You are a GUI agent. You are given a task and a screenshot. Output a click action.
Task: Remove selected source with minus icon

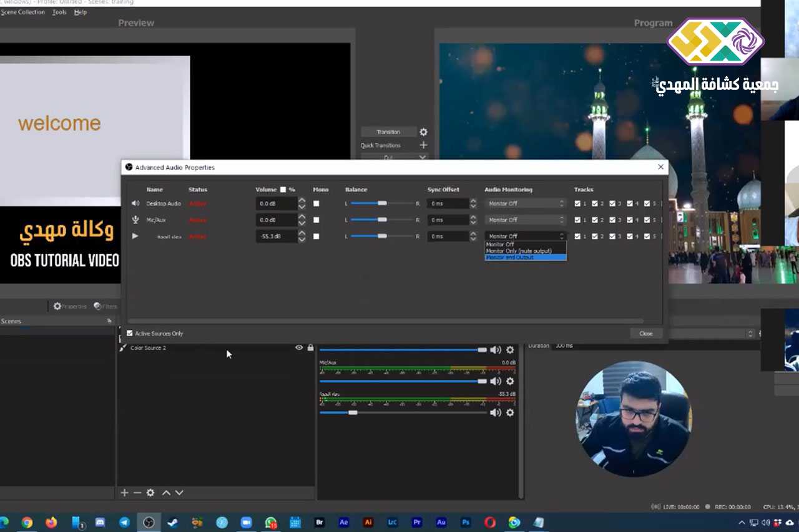coord(137,493)
